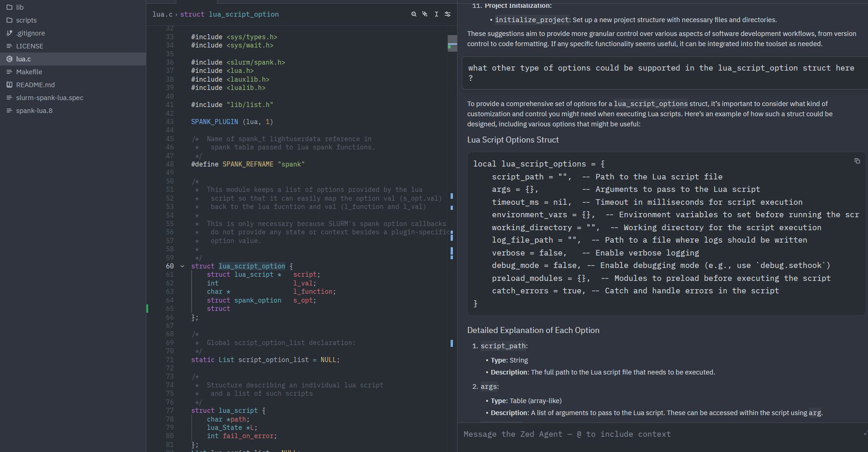Click the editor scrollbar thumb
This screenshot has width=868, height=452.
coord(452,43)
